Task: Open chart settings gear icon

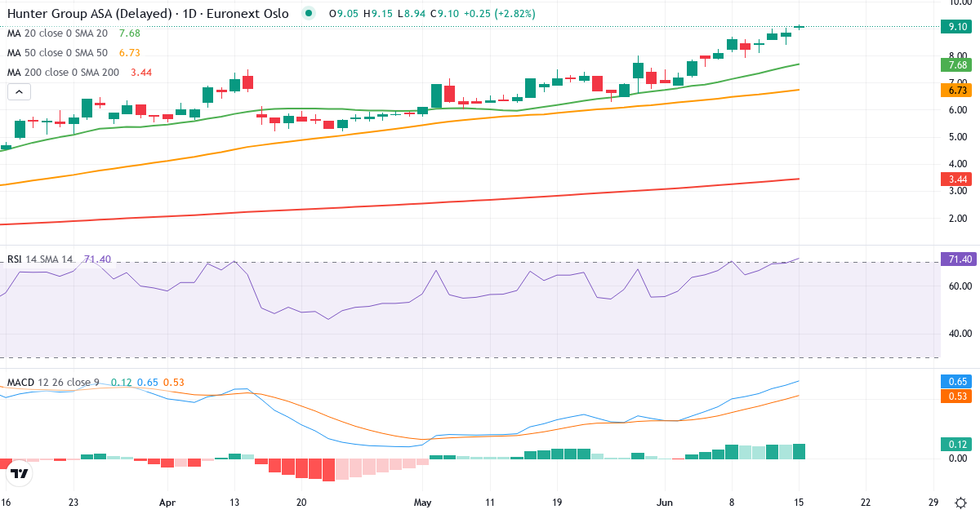Action: coord(961,503)
